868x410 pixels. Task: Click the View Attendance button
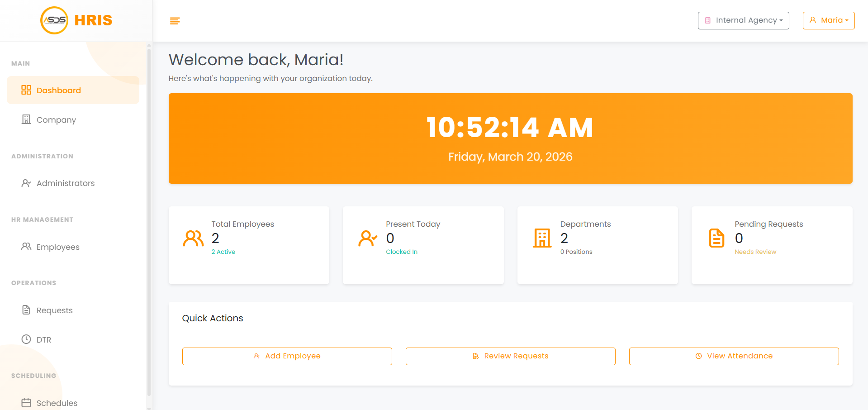tap(734, 356)
